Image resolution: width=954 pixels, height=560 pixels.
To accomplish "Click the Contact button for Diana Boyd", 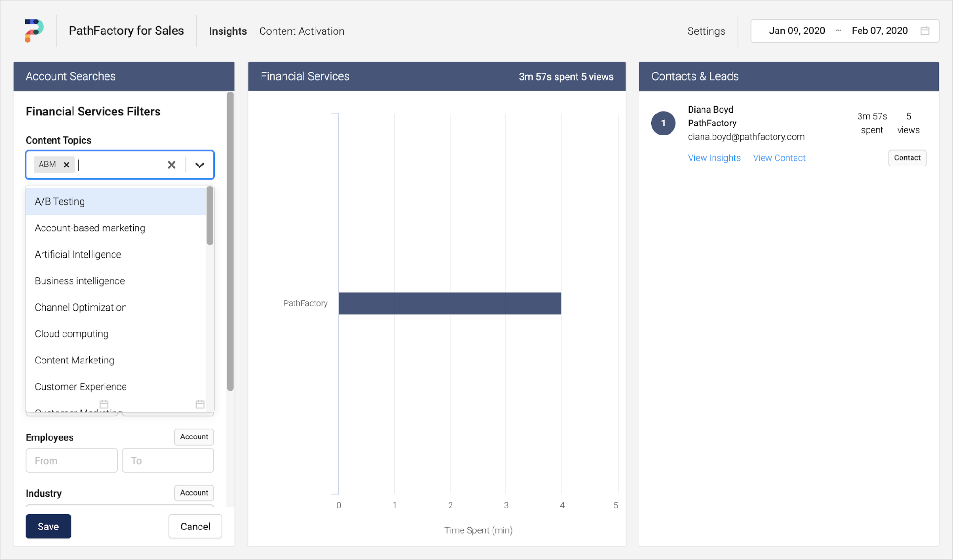I will click(907, 157).
